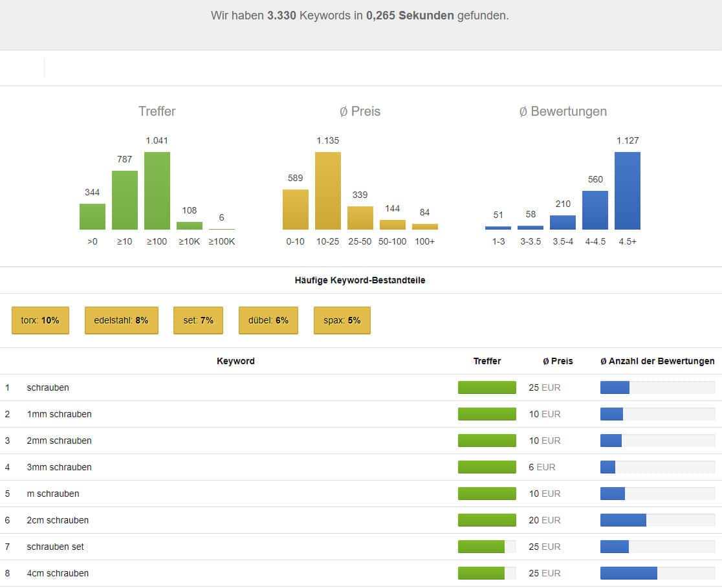Image resolution: width=722 pixels, height=588 pixels.
Task: Click the blue ratings bar for 3mm schrauben
Action: click(607, 467)
